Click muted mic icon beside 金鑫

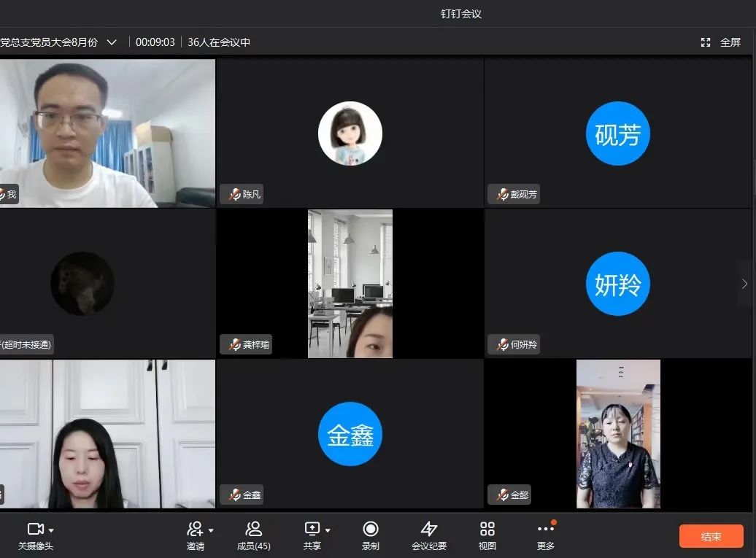tap(235, 495)
